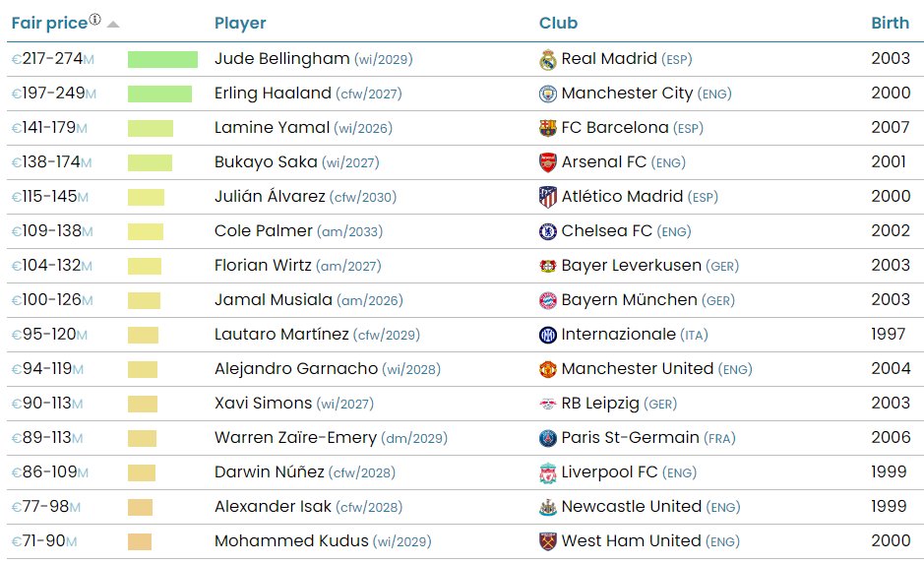Click Erling Haaland's green price bar
Image resolution: width=924 pixels, height=564 pixels.
[159, 94]
